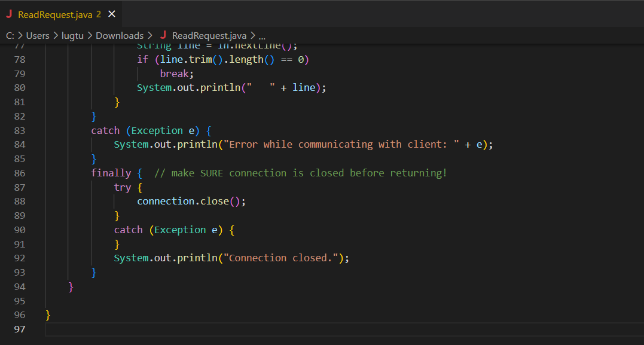Select the ReadRequest.java editor tab
This screenshot has height=345, width=644.
(x=61, y=14)
